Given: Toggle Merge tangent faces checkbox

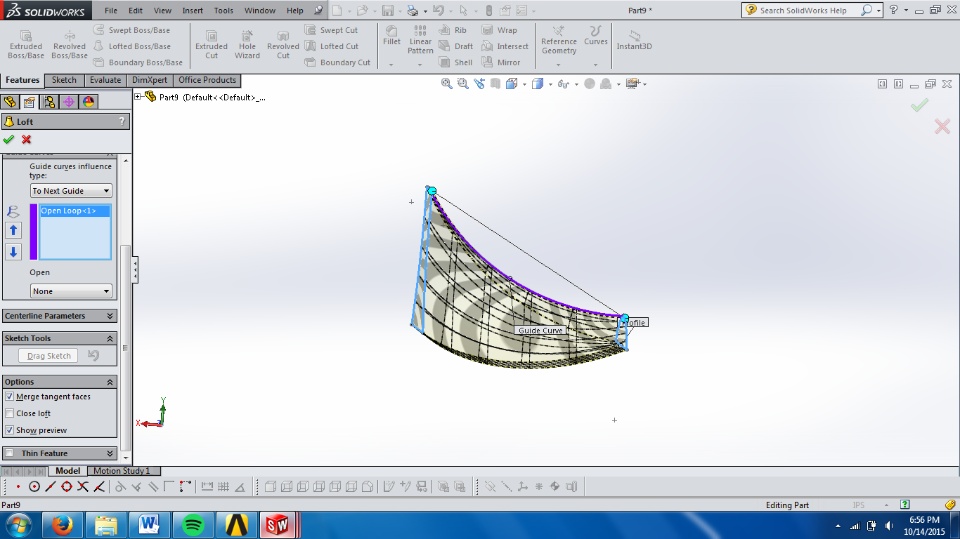Looking at the screenshot, I should point(9,396).
